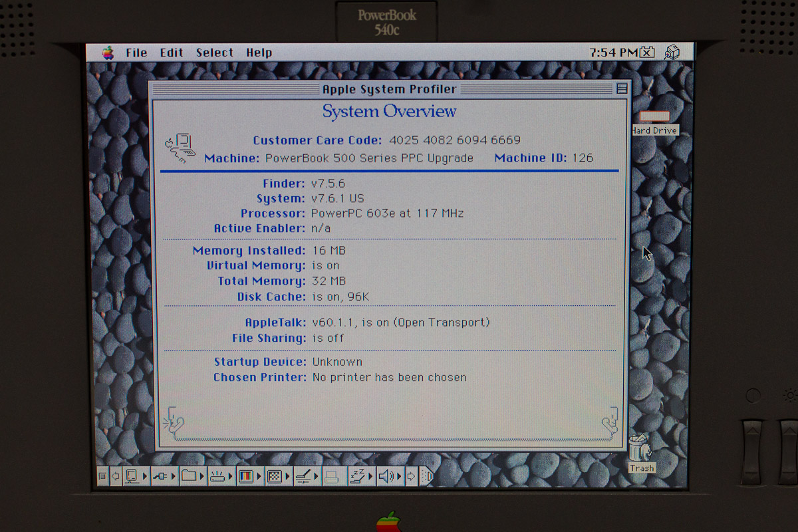Open AppleTalk switch Control Strip module
Screen dimensions: 798x532
pos(162,476)
